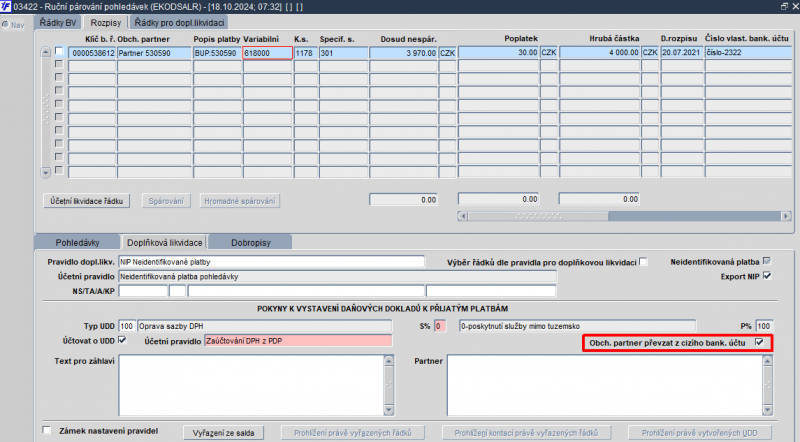Open Řádky pro dopl.likvidaci tab
The image size is (800, 442).
[x=179, y=22]
